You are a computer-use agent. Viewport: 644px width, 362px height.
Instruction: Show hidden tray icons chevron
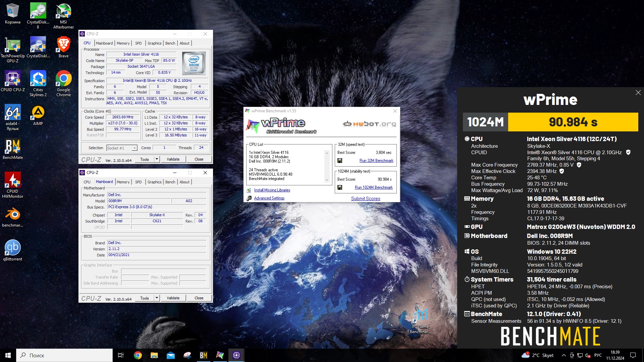point(563,355)
